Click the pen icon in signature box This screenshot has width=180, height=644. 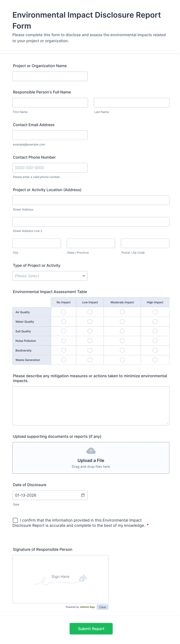(x=83, y=578)
